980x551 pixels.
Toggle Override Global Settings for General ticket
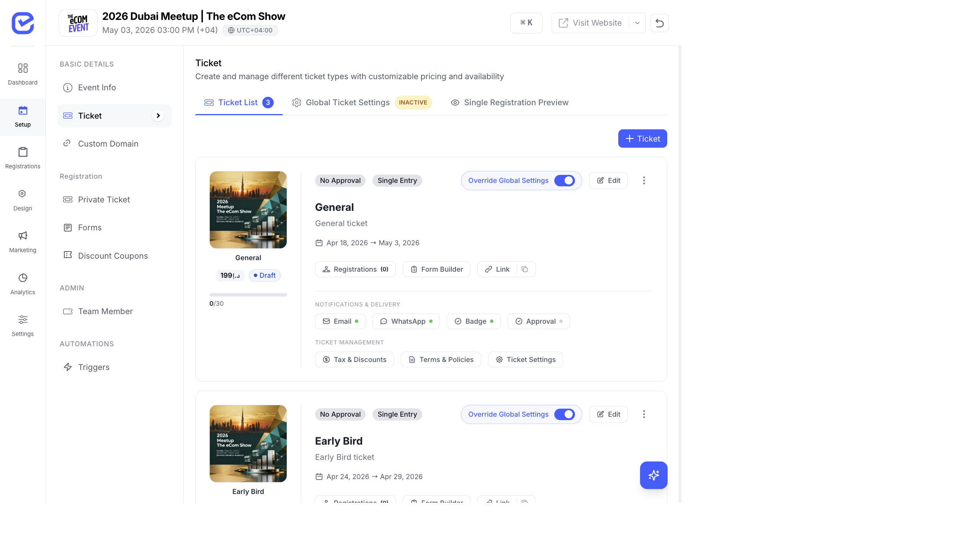[x=564, y=181]
